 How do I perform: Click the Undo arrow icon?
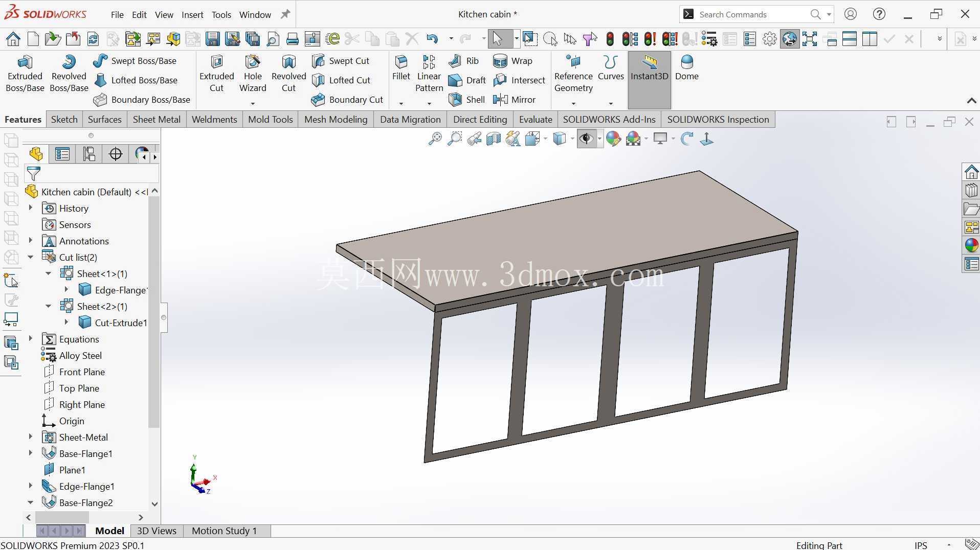coord(432,39)
